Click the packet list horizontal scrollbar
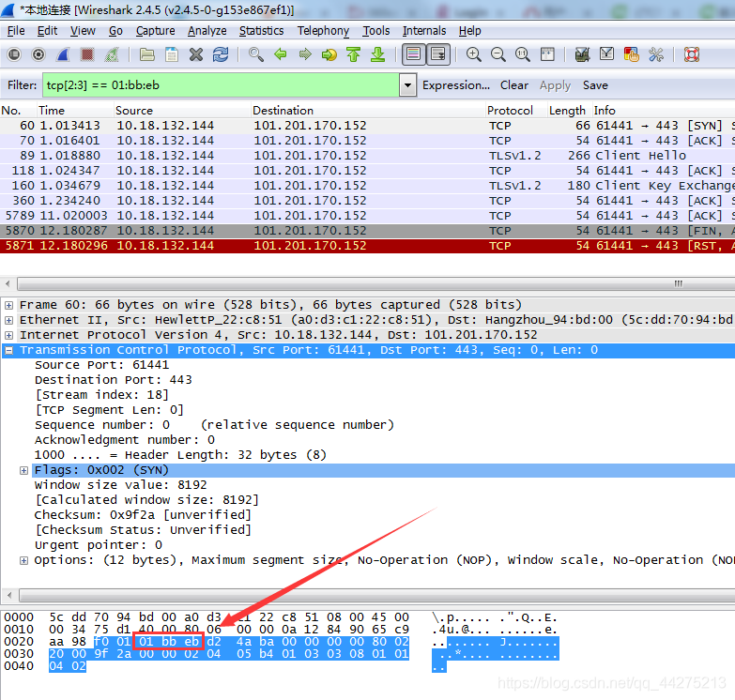The width and height of the screenshot is (735, 700). click(x=375, y=284)
